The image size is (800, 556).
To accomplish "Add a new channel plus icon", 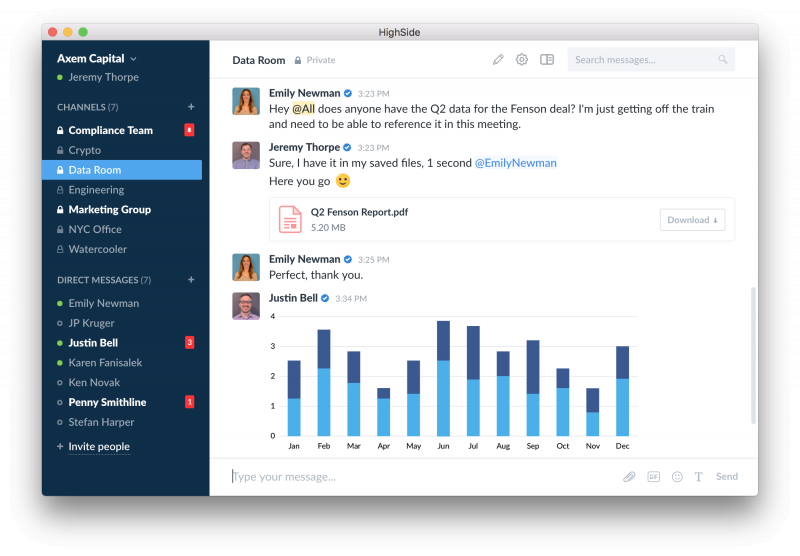I will [x=191, y=107].
